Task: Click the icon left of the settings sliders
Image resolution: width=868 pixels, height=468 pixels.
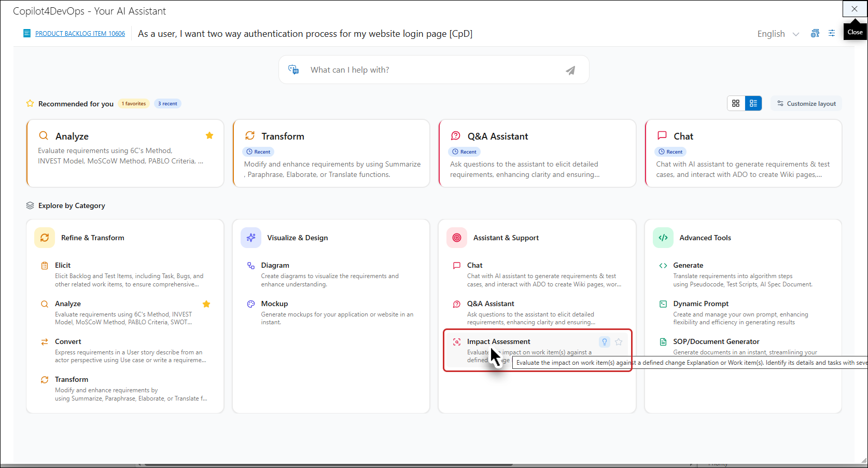Action: click(815, 33)
